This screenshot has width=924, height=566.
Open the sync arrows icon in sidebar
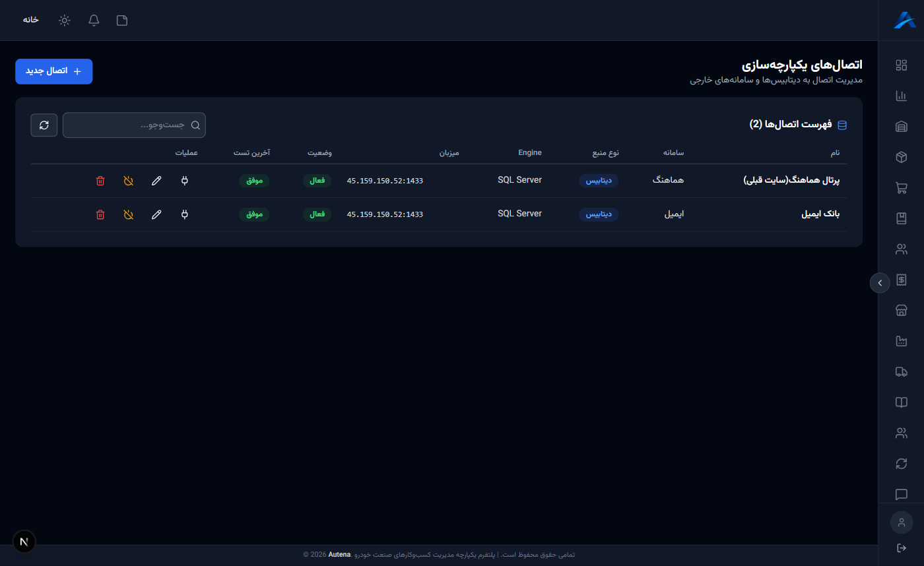click(x=901, y=464)
